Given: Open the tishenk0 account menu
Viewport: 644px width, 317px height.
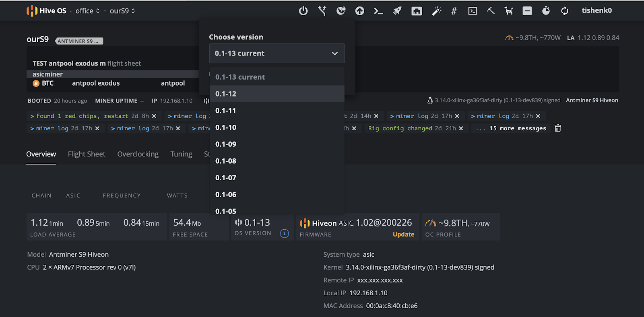Looking at the screenshot, I should click(x=597, y=10).
